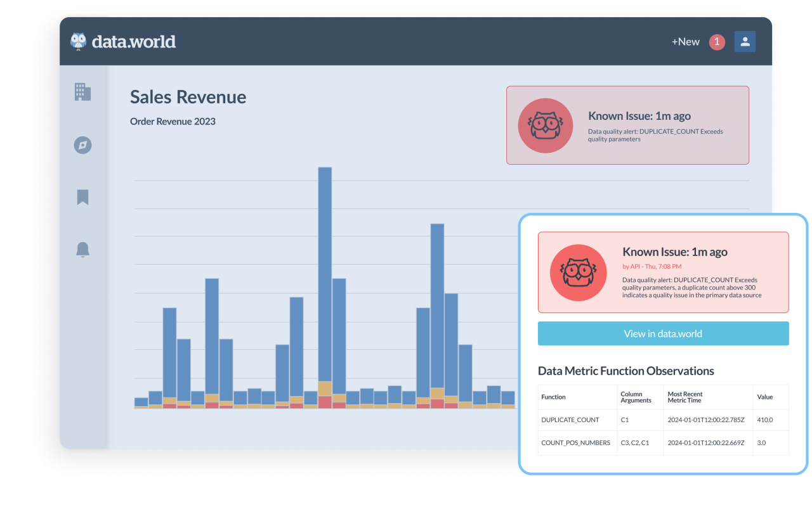
Task: Click the 410.0 value cell
Action: pos(765,420)
